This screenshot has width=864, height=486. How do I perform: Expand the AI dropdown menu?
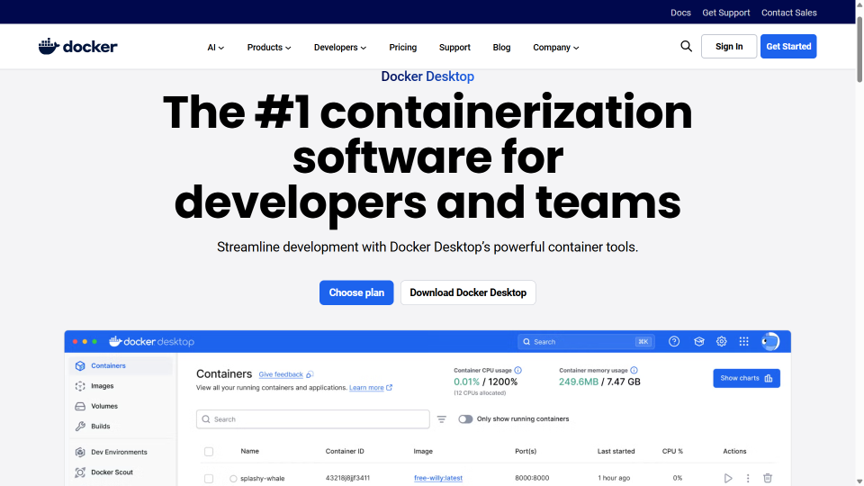pos(215,47)
